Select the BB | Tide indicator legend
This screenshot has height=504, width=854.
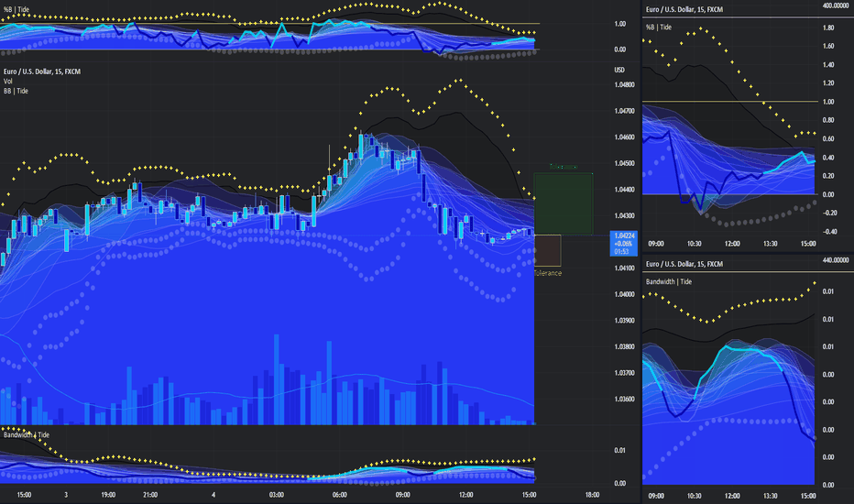16,91
